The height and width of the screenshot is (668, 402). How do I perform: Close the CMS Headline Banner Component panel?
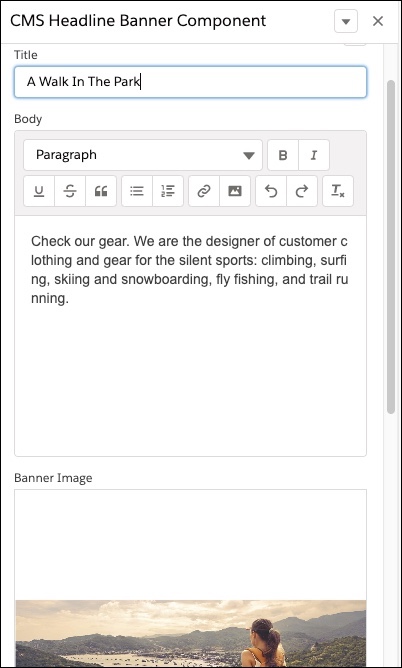coord(378,21)
